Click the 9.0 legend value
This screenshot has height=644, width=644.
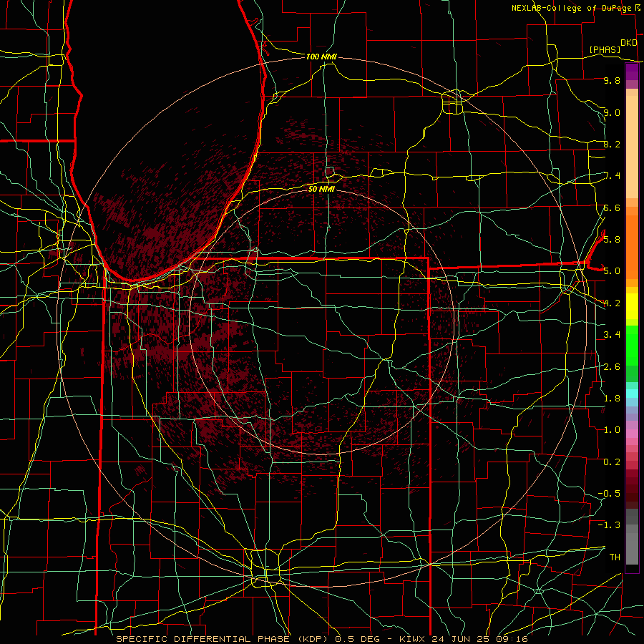pyautogui.click(x=612, y=112)
